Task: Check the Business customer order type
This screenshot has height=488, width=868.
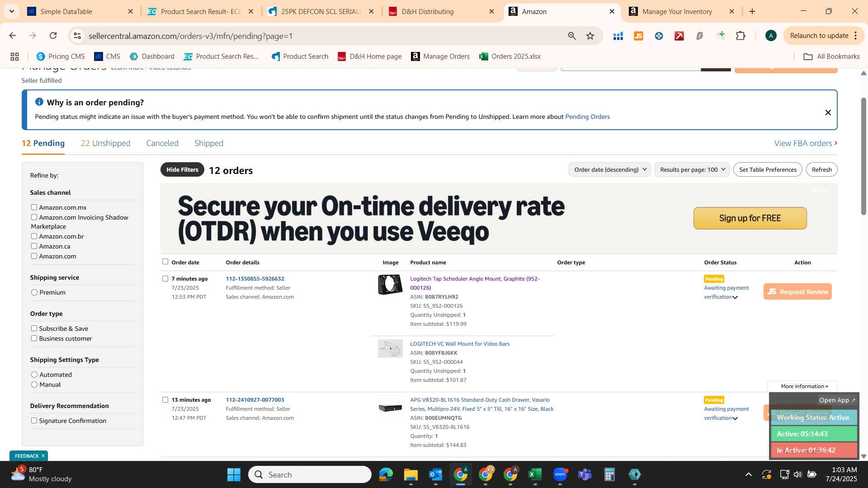Action: coord(34,338)
